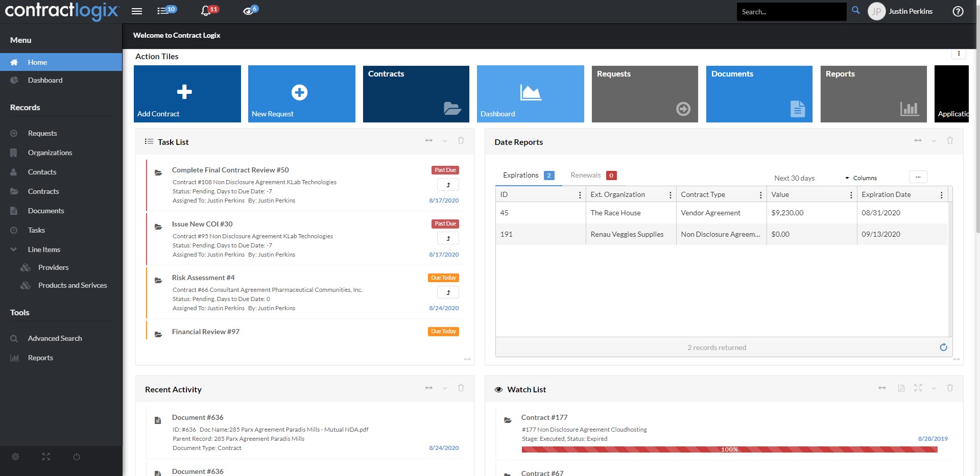This screenshot has width=980, height=476.
Task: Toggle the hamburger menu in top bar
Action: pyautogui.click(x=136, y=11)
